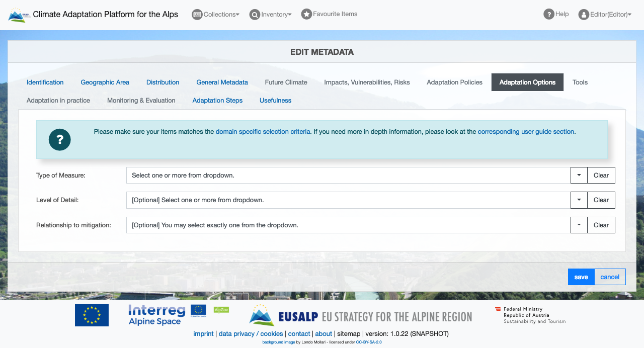The image size is (644, 348).
Task: Click the question mark icon in the info box
Action: pos(59,140)
